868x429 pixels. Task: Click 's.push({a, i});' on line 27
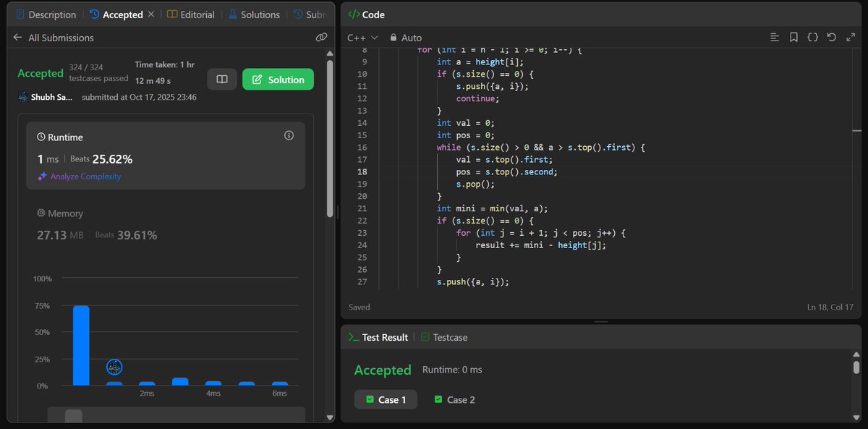point(472,281)
